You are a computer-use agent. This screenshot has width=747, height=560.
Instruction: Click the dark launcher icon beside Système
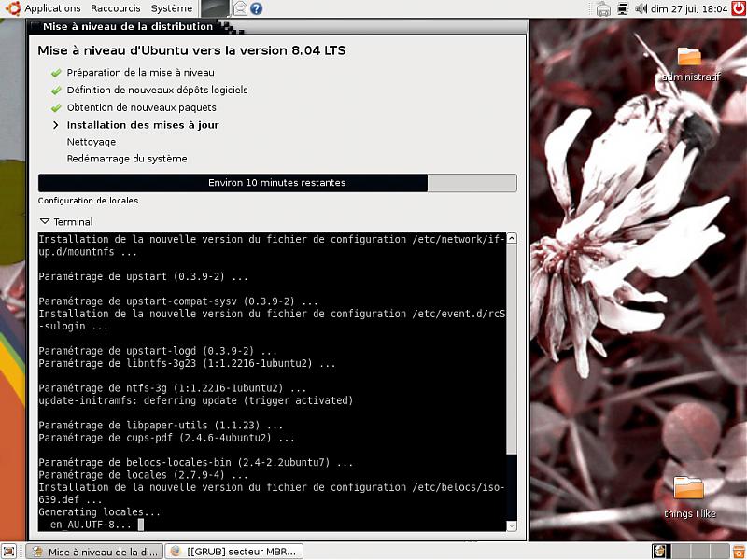click(x=215, y=8)
